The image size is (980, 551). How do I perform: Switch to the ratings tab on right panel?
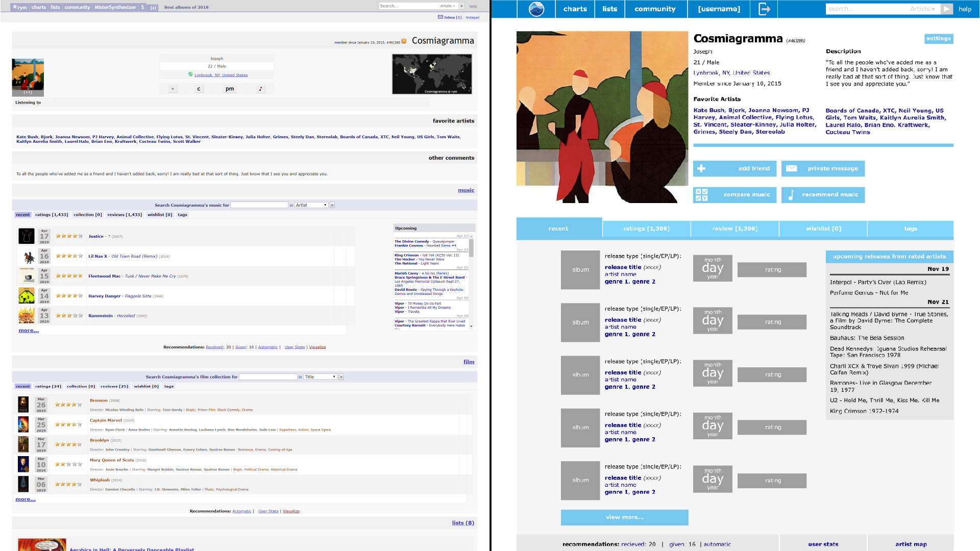tap(646, 228)
